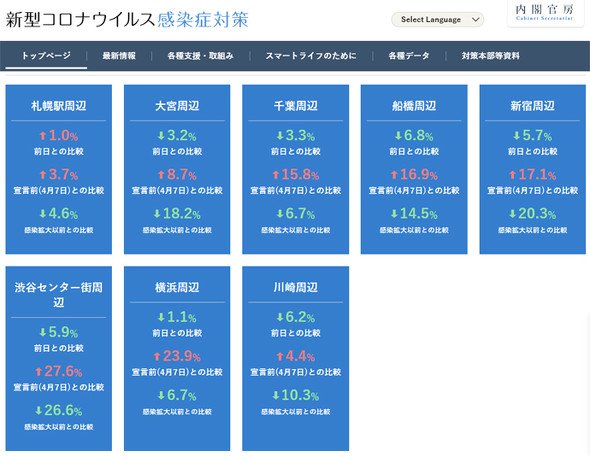
Task: Open the 対策本部等資料 menu item
Action: pyautogui.click(x=490, y=56)
